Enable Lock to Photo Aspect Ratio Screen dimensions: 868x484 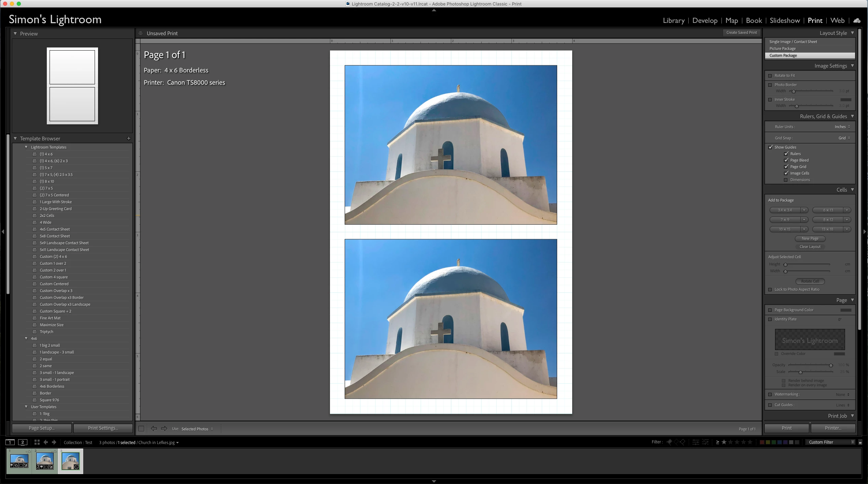pos(770,289)
